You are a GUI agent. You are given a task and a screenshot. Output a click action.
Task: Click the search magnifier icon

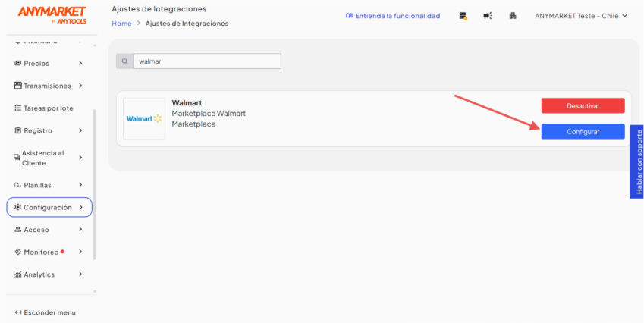click(124, 61)
